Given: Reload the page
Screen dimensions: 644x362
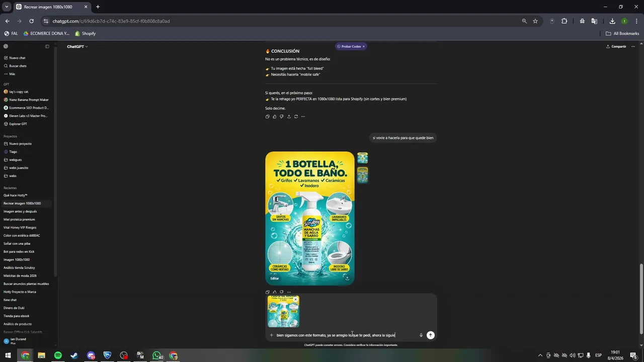Looking at the screenshot, I should click(31, 21).
